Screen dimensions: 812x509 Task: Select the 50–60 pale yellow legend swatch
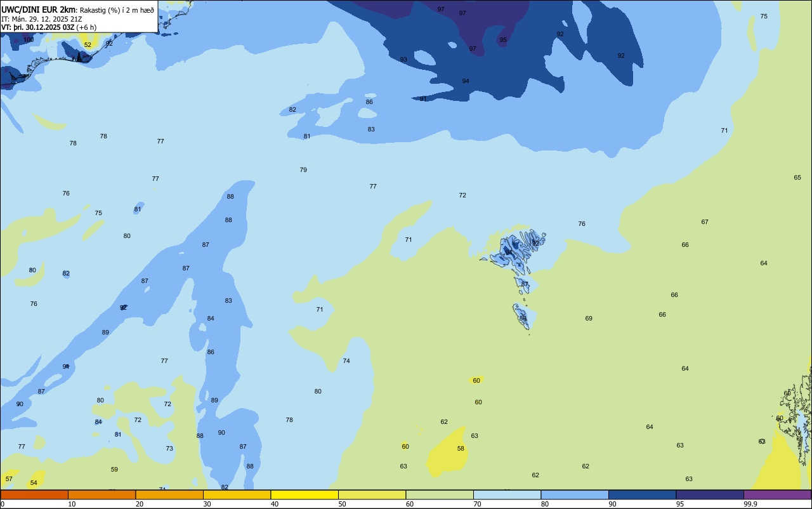372,494
